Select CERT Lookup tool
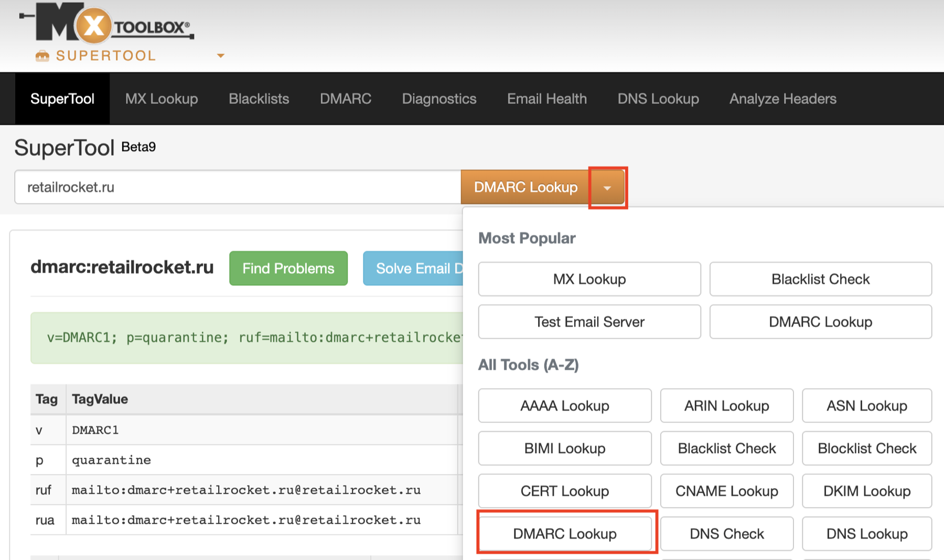 point(565,491)
